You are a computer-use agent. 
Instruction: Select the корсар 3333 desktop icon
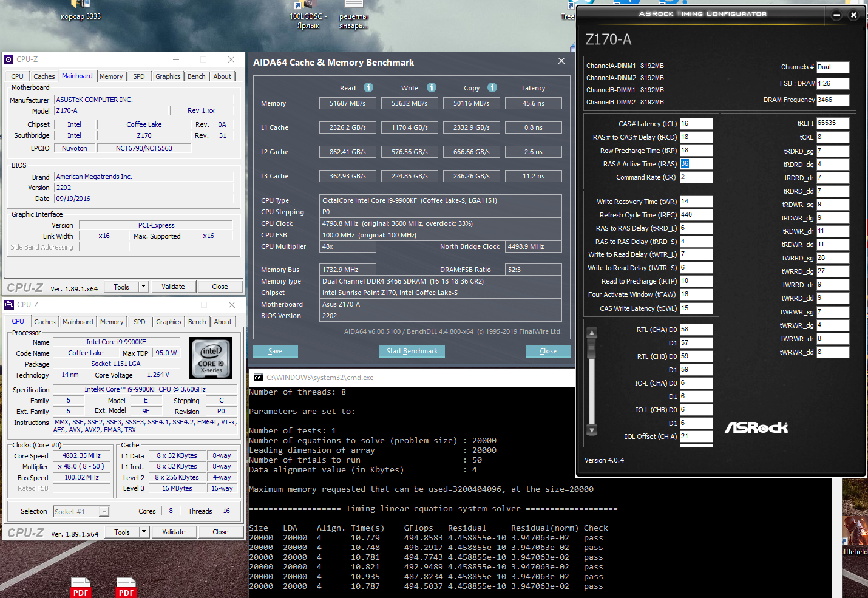[x=81, y=11]
